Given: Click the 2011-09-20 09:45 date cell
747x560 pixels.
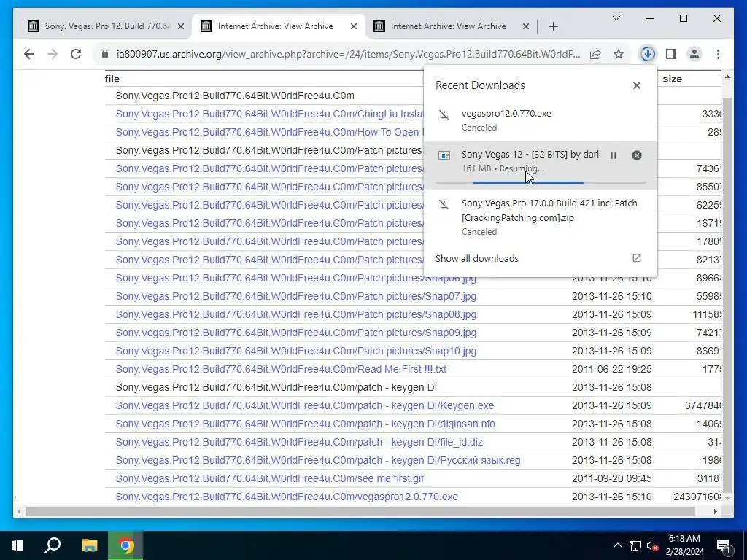Looking at the screenshot, I should [x=612, y=478].
